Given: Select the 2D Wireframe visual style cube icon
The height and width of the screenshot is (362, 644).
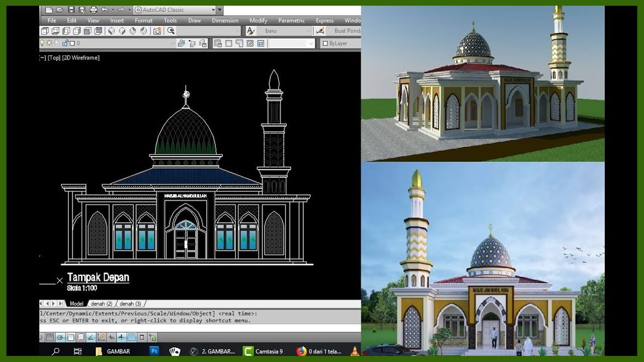Looking at the screenshot, I should click(x=45, y=31).
